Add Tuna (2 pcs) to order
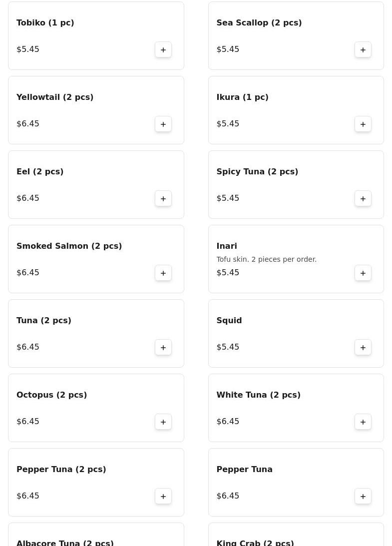Screen dimensions: 392x546 point(163,347)
